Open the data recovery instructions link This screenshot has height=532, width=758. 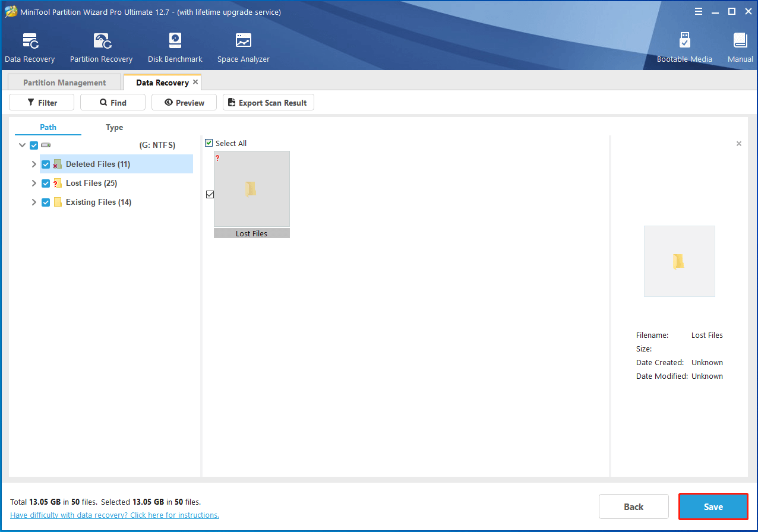(x=115, y=515)
